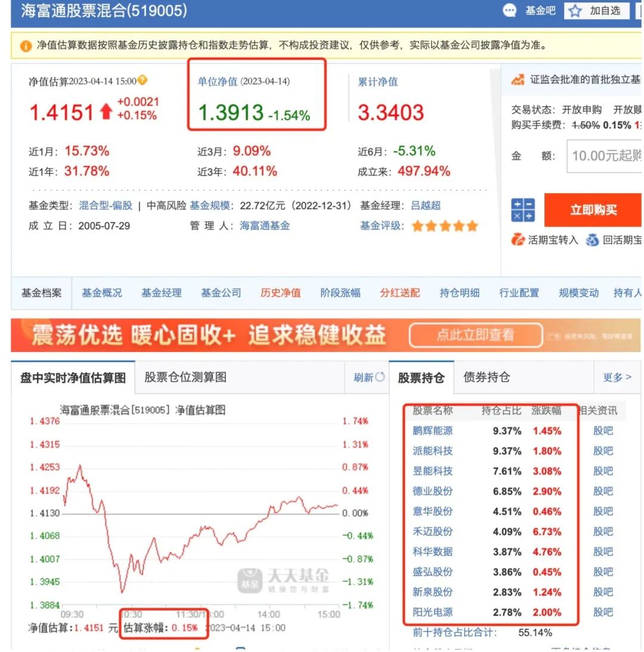This screenshot has width=644, height=652.
Task: Open the 基金评级 link
Action: 380,226
